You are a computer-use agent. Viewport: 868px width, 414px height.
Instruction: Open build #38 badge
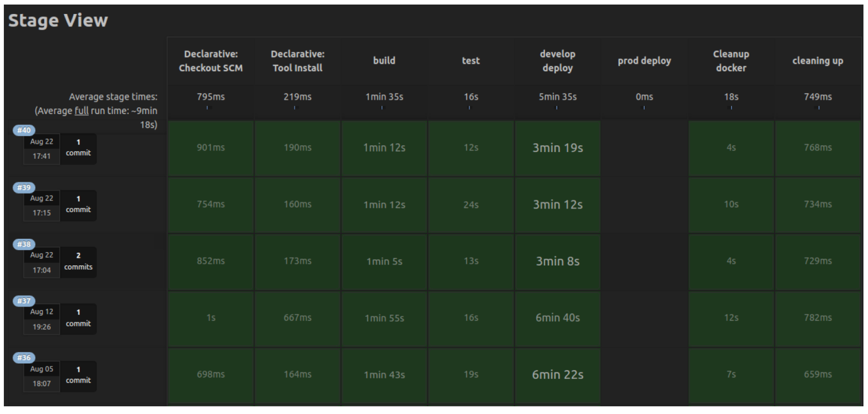point(24,244)
